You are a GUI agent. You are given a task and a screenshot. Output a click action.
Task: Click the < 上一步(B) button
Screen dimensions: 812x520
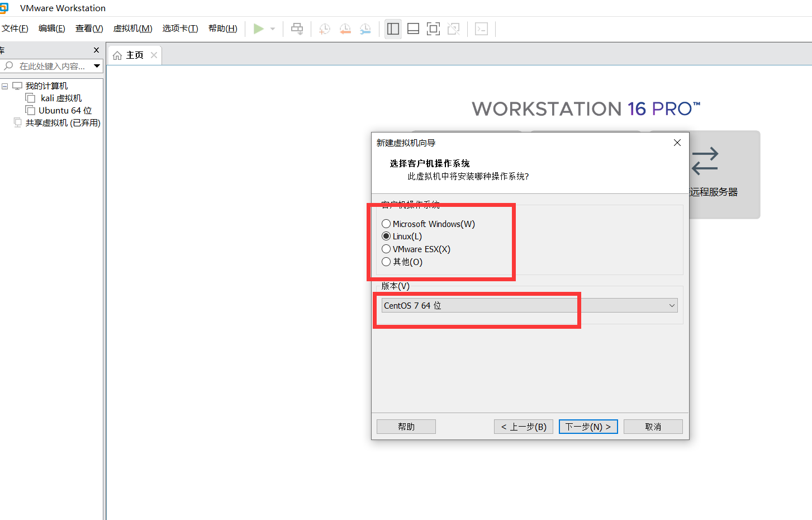[x=524, y=427]
